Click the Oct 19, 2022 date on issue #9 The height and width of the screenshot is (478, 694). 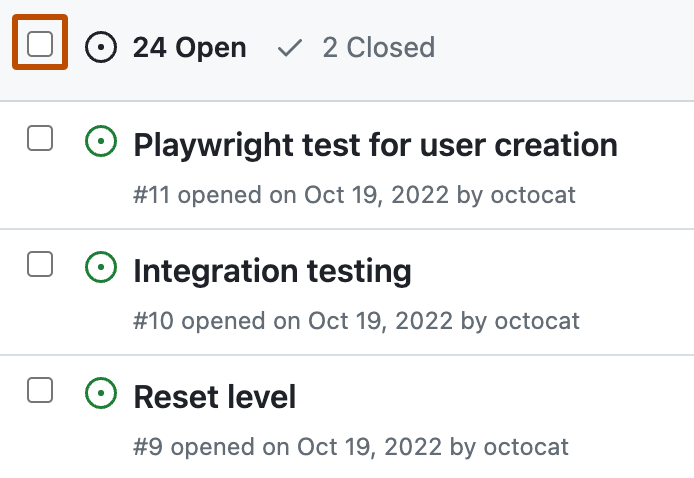click(x=369, y=447)
